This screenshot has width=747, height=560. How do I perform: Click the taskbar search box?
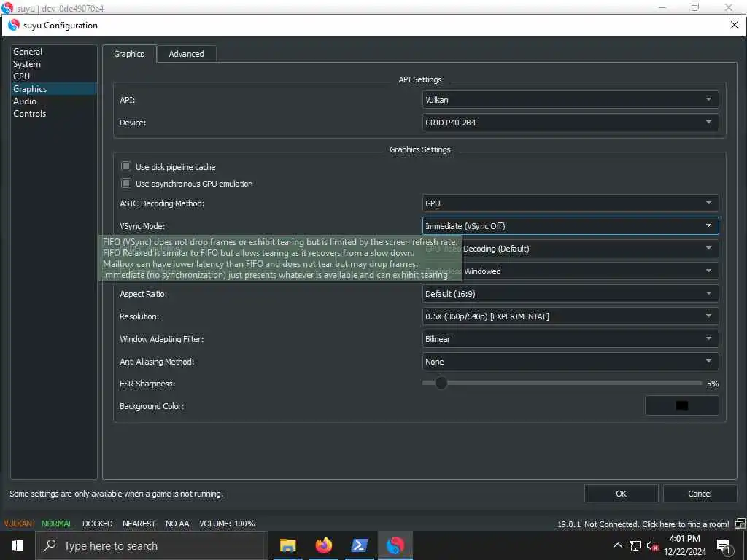(152, 545)
